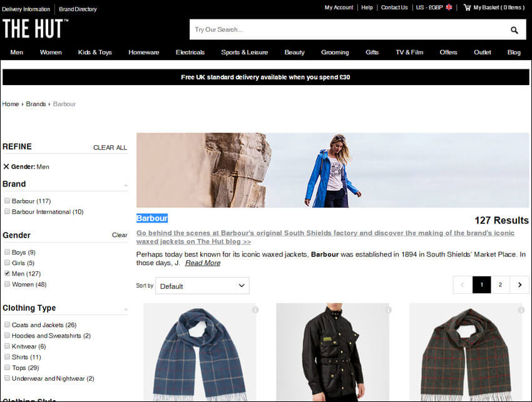Viewport: 532px width, 402px height.
Task: Collapse the Brand filter section
Action: (126, 185)
